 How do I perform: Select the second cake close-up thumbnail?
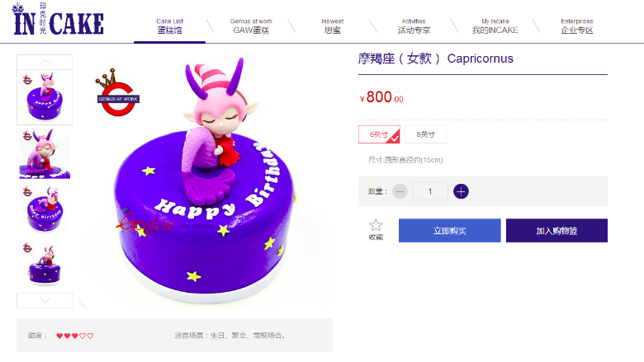45,153
